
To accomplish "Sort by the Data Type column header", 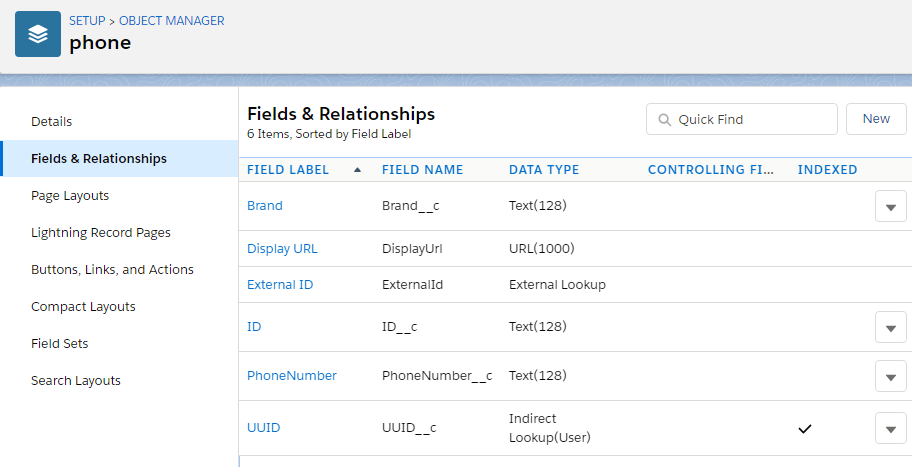I will point(544,170).
